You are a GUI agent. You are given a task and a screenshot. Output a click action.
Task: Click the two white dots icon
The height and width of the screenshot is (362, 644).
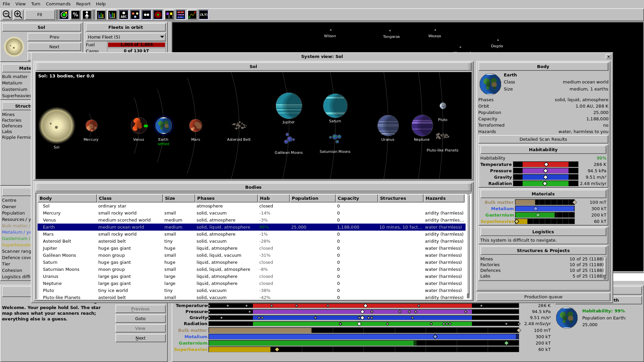click(x=147, y=15)
